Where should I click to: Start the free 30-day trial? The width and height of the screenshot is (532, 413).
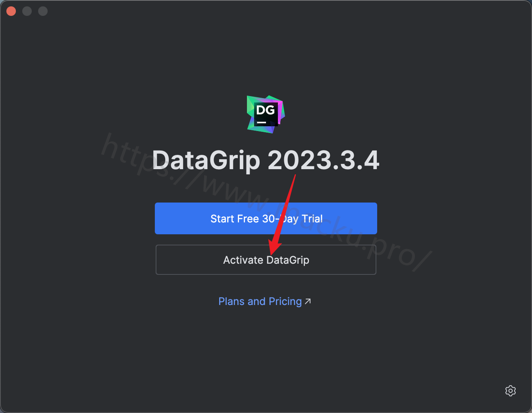pyautogui.click(x=266, y=218)
